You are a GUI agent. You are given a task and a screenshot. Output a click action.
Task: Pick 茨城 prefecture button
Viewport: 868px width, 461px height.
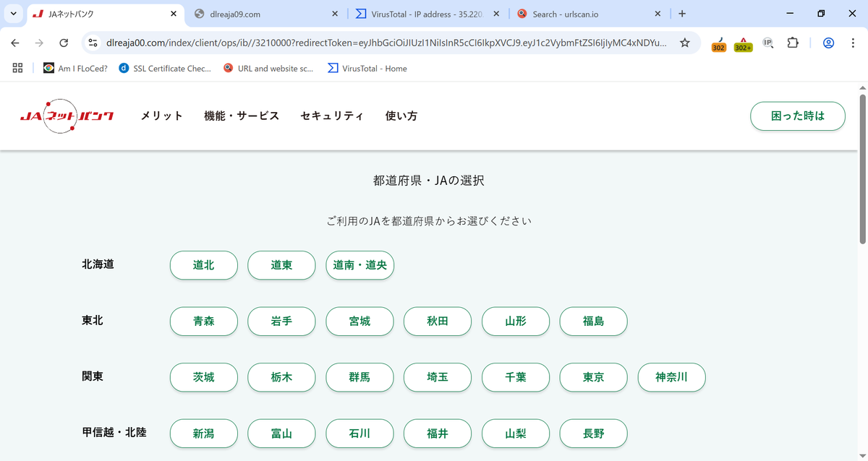click(204, 377)
